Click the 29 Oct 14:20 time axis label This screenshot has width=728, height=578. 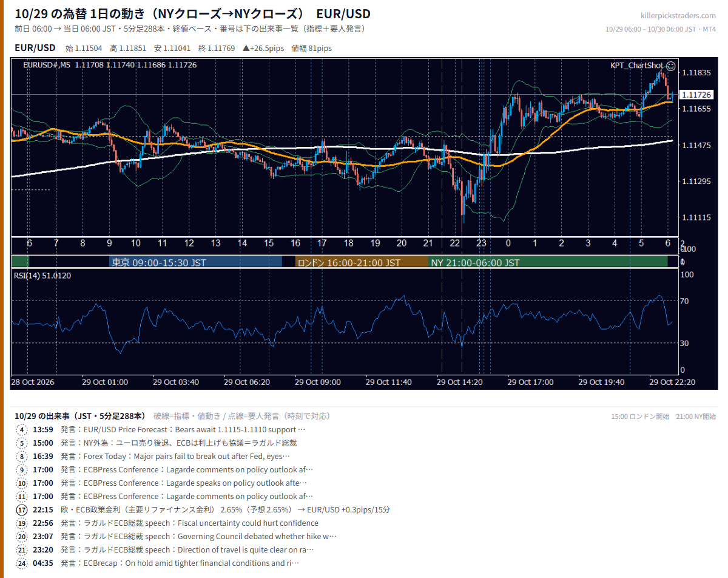click(x=460, y=382)
